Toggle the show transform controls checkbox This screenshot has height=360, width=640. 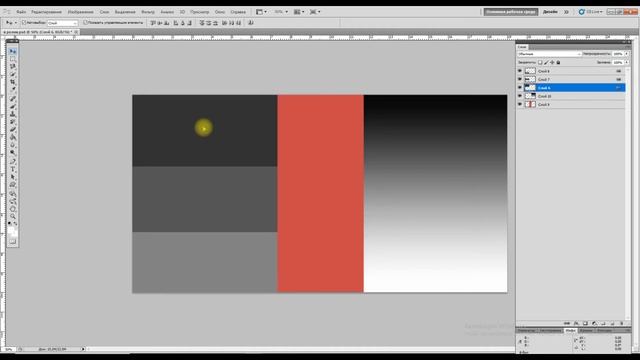pos(85,22)
